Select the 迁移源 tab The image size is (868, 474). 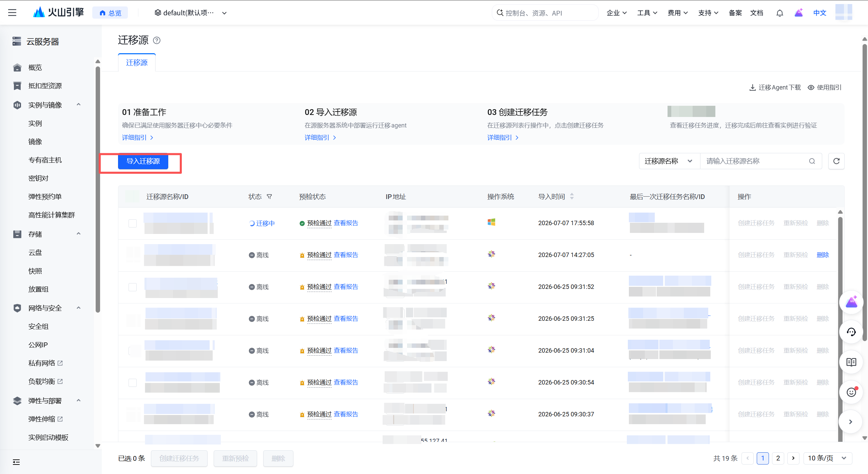[x=137, y=63]
